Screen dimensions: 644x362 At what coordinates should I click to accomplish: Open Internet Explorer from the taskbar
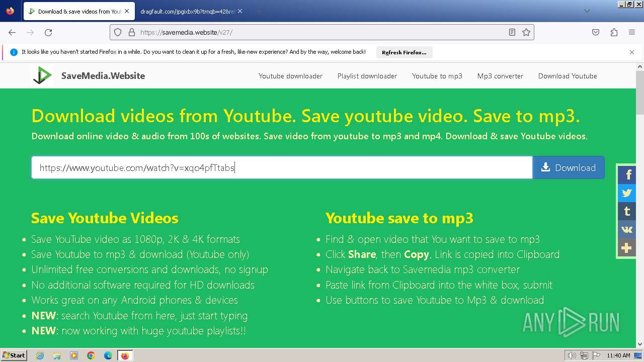coord(40,355)
